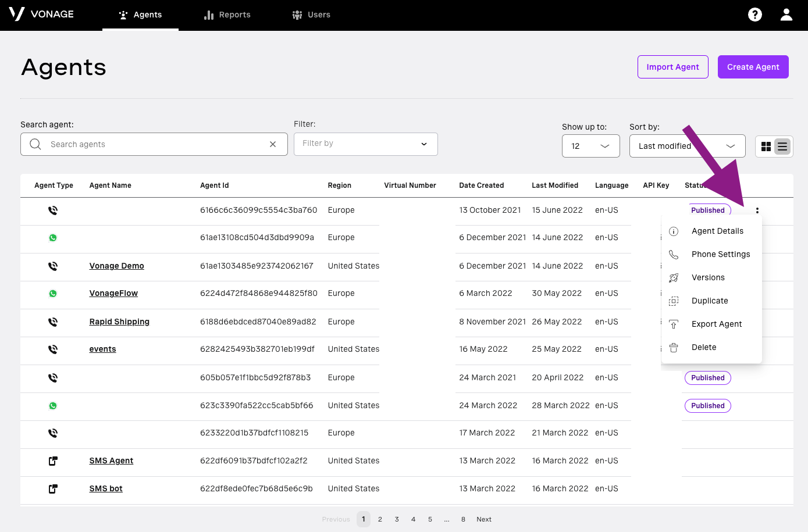Go to page 4
808x532 pixels.
pyautogui.click(x=414, y=519)
